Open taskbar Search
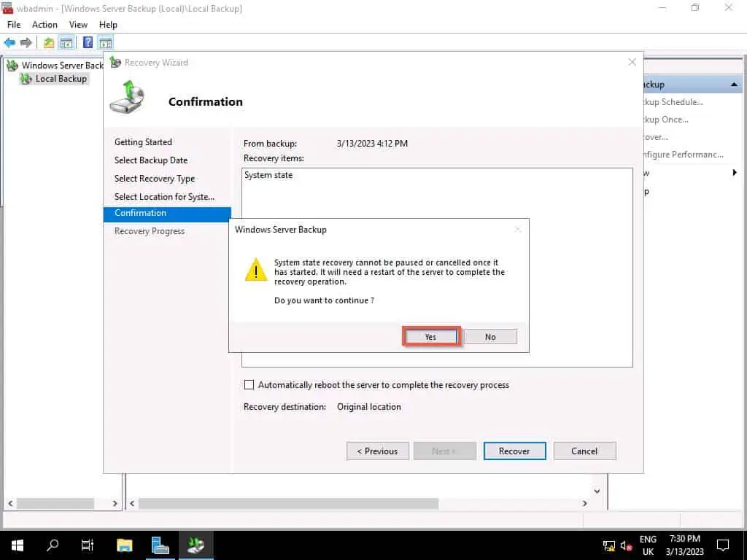 53,545
